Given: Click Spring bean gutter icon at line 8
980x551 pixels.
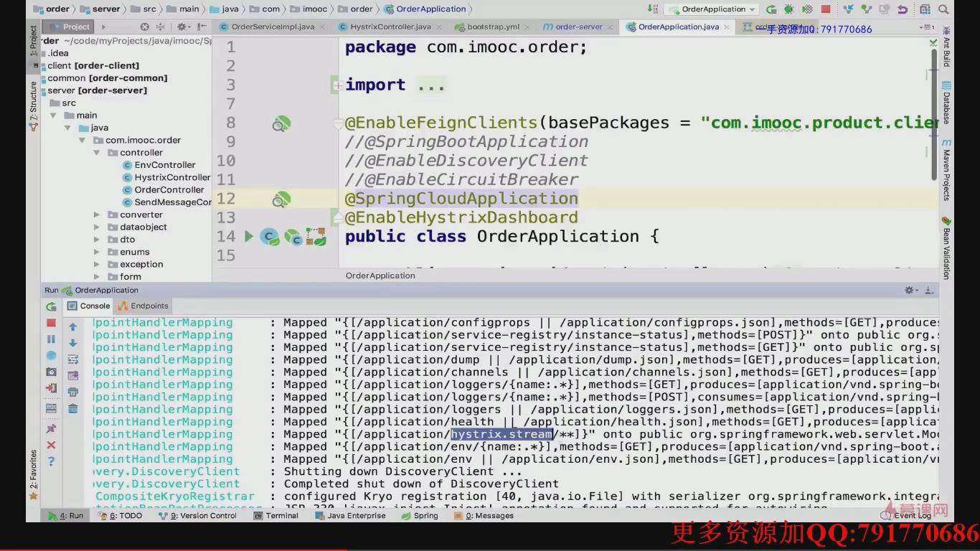Looking at the screenshot, I should pos(281,123).
